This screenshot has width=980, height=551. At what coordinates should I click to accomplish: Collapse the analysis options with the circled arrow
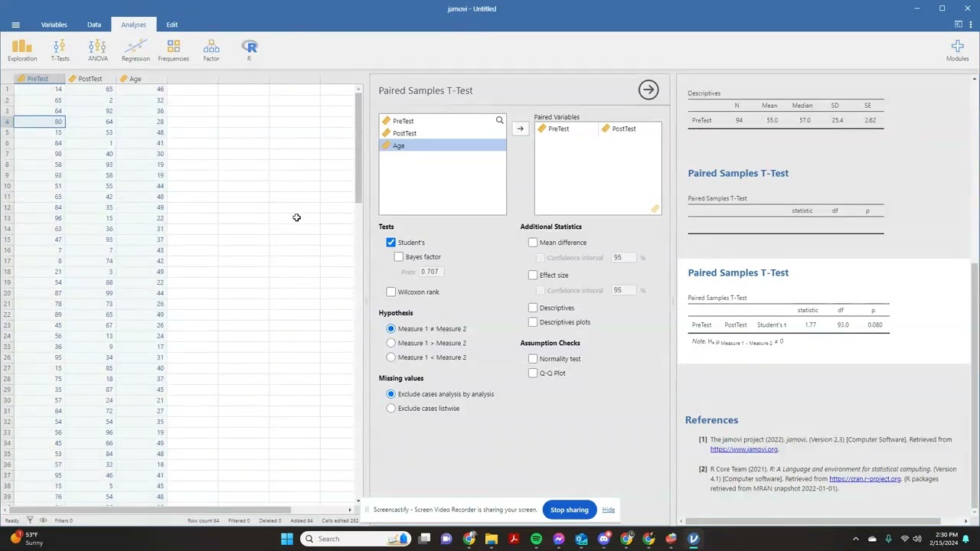648,90
